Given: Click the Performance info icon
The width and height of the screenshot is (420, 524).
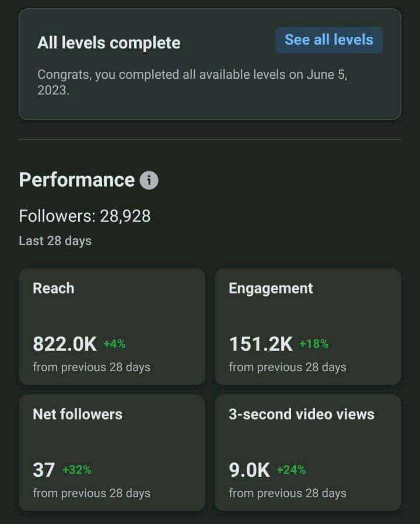Looking at the screenshot, I should 149,180.
